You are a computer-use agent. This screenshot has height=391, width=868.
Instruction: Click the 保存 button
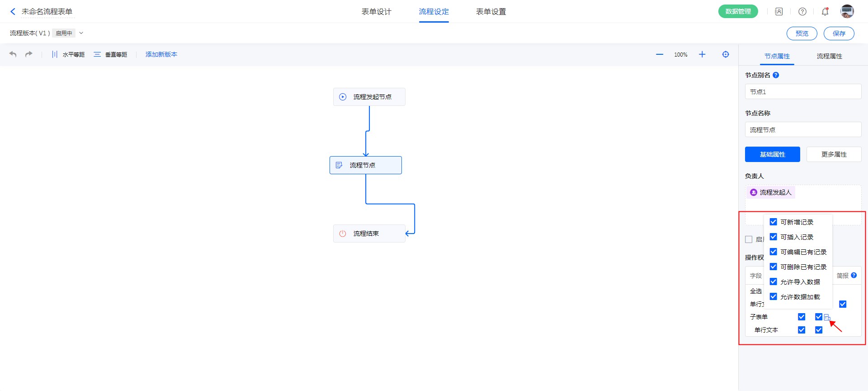[839, 33]
